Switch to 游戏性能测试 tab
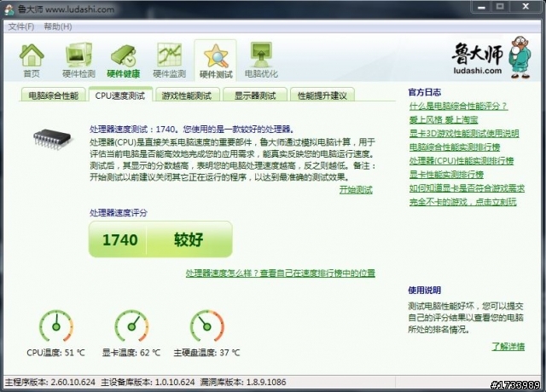 [187, 95]
